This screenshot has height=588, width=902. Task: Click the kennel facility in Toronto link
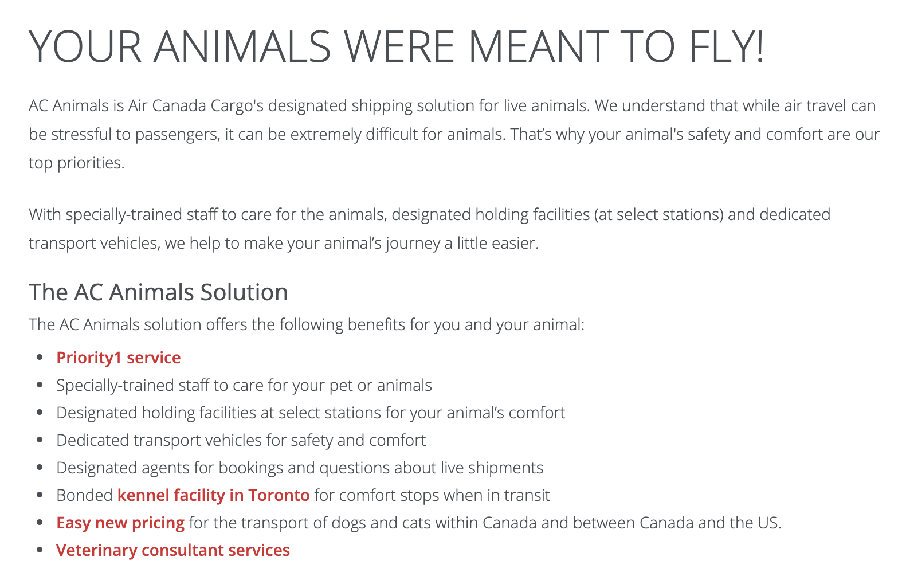click(213, 495)
